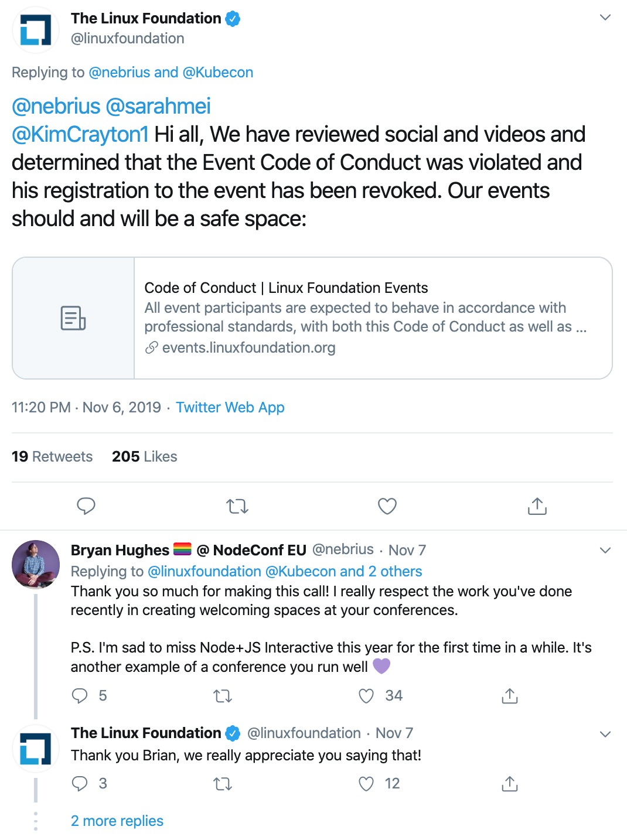
Task: Like Bryan Hughes' reply with 34 likes
Action: (x=366, y=696)
